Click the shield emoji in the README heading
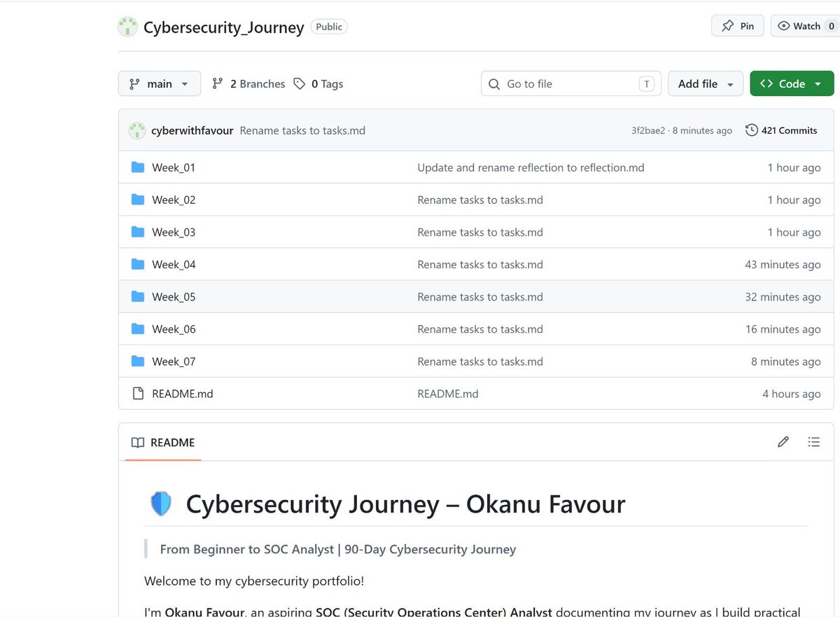The width and height of the screenshot is (840, 617). 161,504
